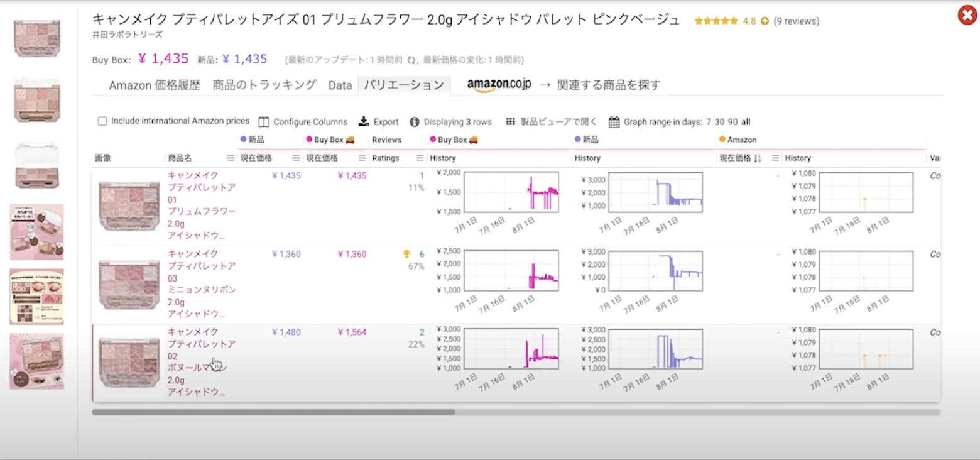Open the Ratings column menu
Screen dimensions: 980x460
tap(419, 158)
